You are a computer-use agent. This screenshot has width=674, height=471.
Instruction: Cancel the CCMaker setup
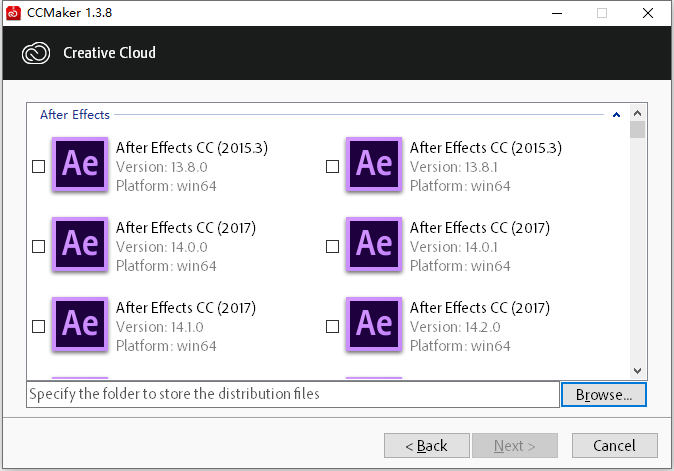pos(614,445)
